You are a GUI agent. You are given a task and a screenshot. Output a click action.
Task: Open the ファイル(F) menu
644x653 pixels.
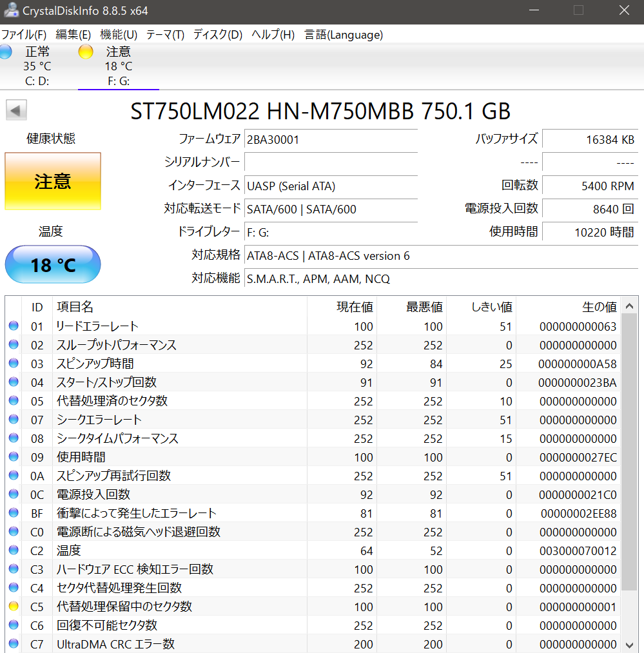point(24,35)
